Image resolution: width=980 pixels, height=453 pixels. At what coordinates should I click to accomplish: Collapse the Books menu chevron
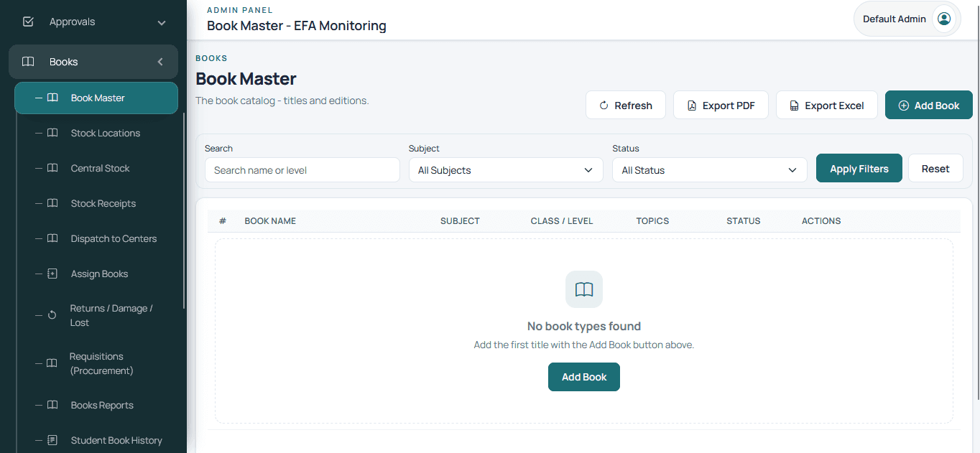click(x=161, y=62)
